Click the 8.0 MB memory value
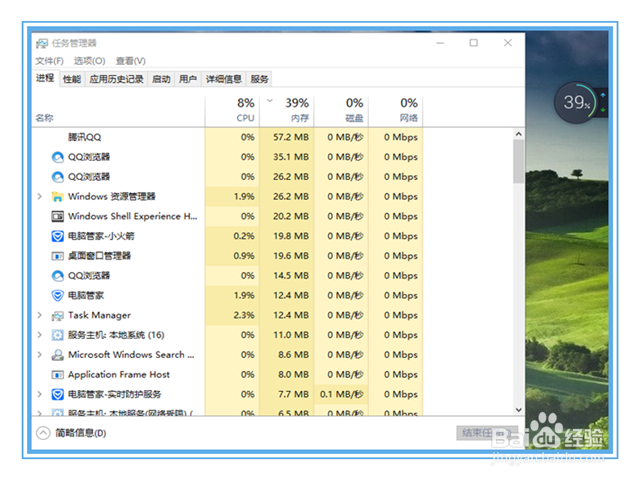This screenshot has width=640, height=480. (293, 375)
